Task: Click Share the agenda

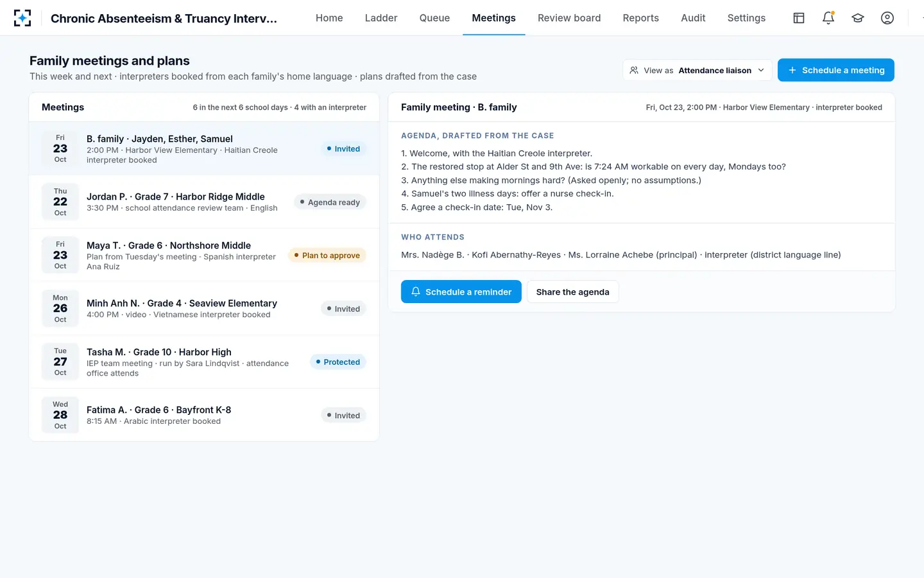Action: 572,292
